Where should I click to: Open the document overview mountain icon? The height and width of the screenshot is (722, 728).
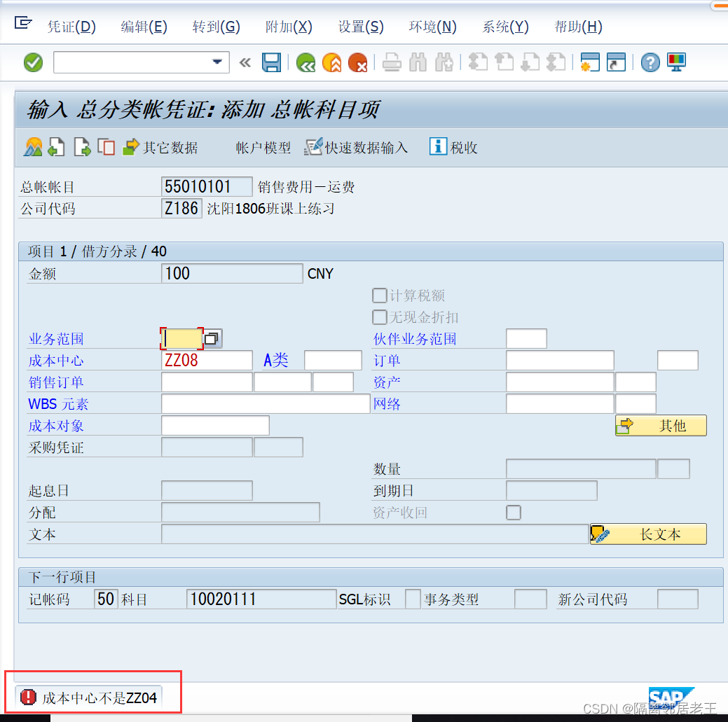[x=32, y=147]
